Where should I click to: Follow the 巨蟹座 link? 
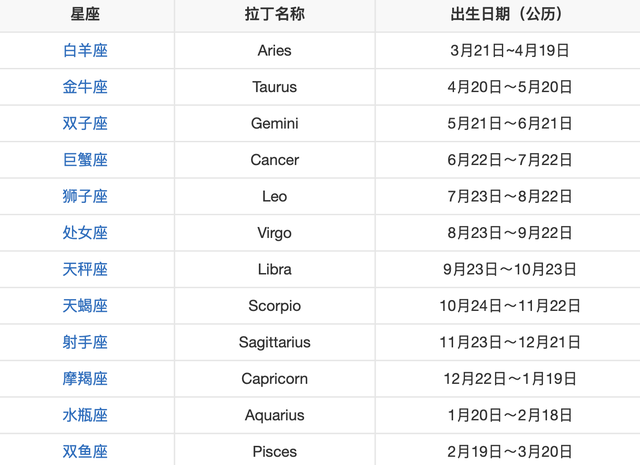point(85,160)
